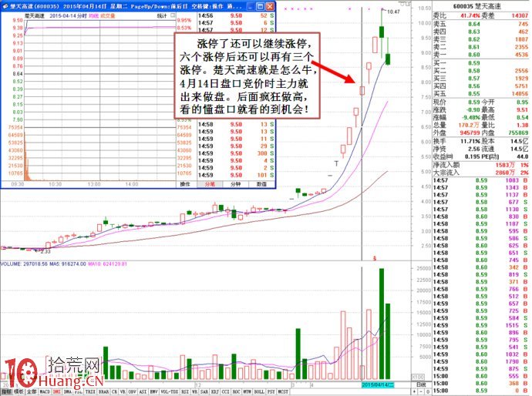Select the ROC indicator tab
This screenshot has width=532, height=396.
[x=236, y=391]
